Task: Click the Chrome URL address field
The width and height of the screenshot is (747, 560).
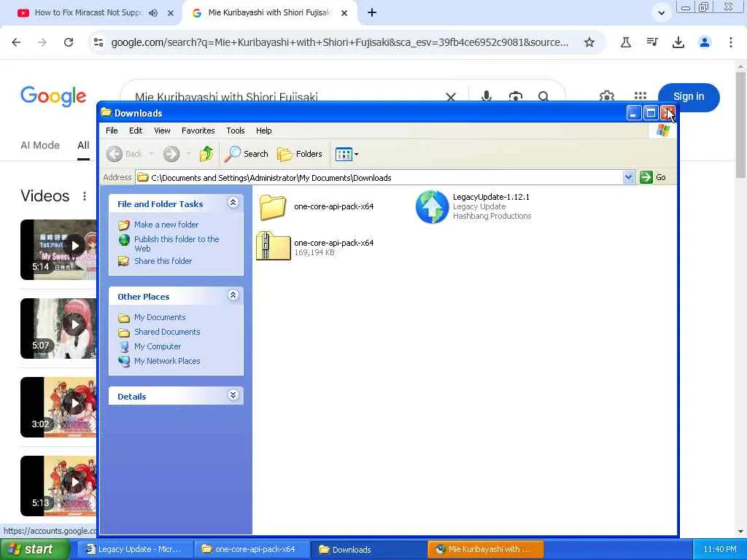Action: click(x=340, y=42)
